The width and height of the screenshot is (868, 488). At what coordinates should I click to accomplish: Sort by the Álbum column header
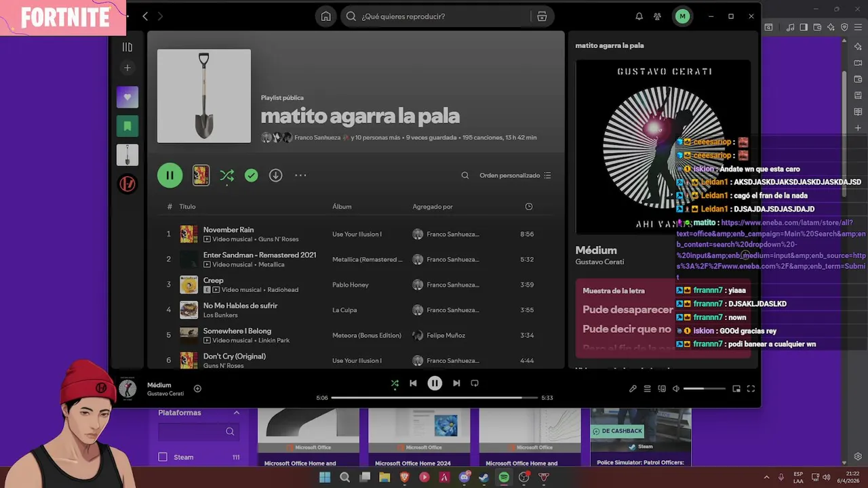342,207
